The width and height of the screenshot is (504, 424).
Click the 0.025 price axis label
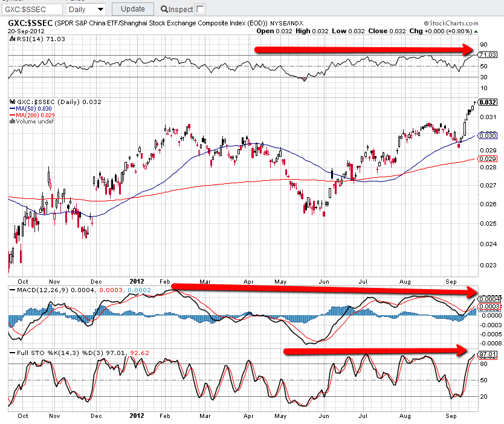(488, 224)
